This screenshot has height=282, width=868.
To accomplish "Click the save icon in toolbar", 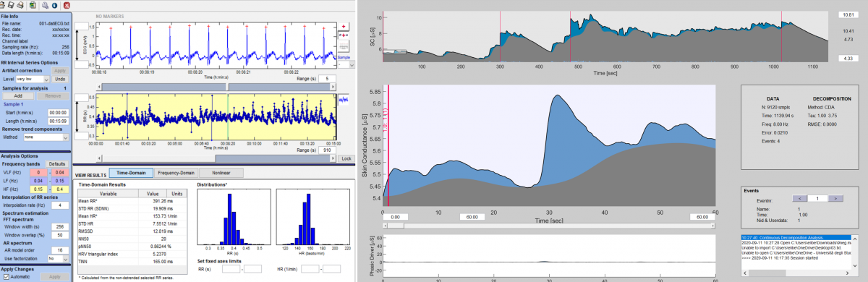I will tap(12, 4).
